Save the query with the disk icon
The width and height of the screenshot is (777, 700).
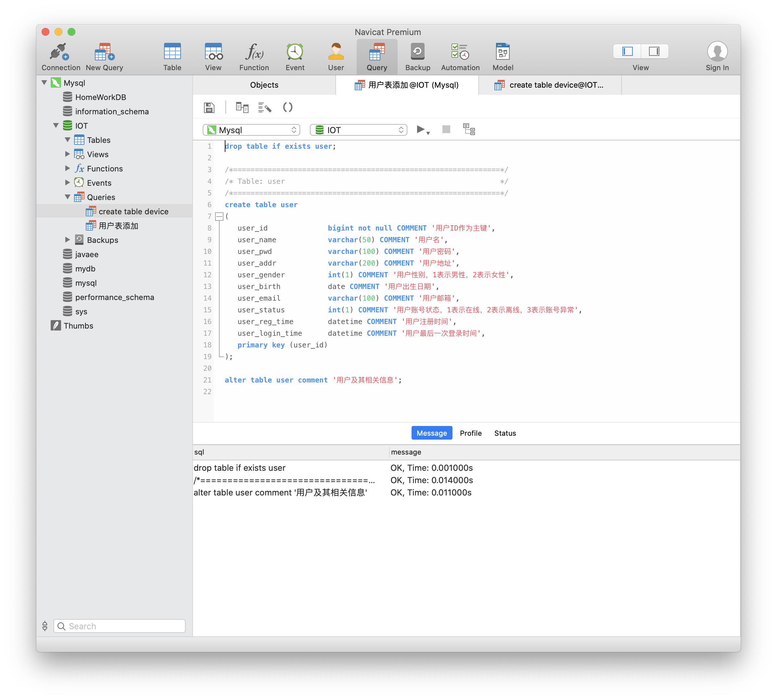(209, 107)
